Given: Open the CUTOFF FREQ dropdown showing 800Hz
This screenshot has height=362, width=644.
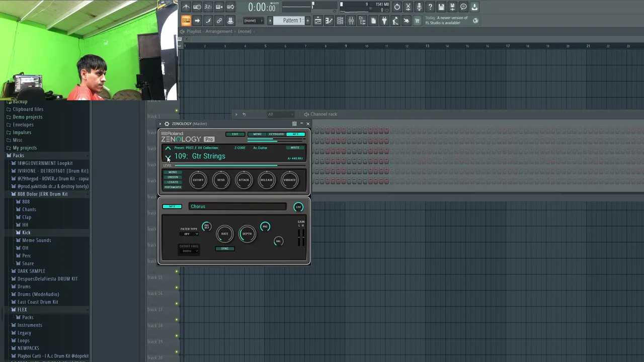Looking at the screenshot, I should click(x=189, y=251).
